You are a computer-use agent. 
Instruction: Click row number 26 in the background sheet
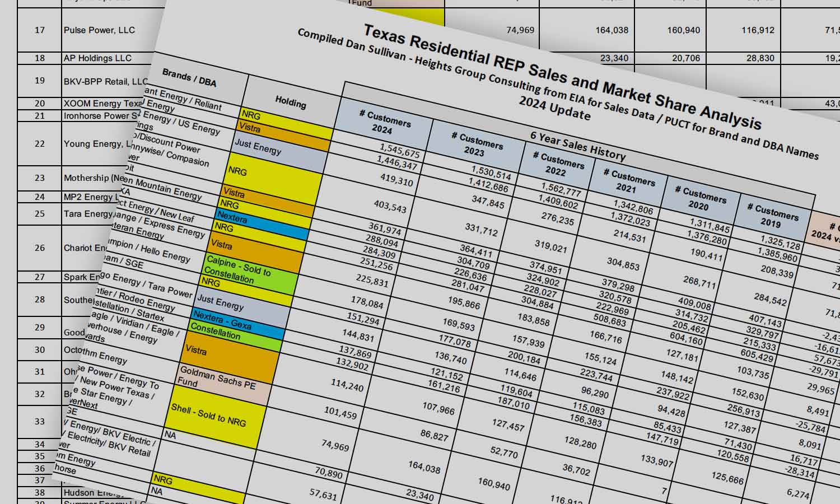point(39,248)
